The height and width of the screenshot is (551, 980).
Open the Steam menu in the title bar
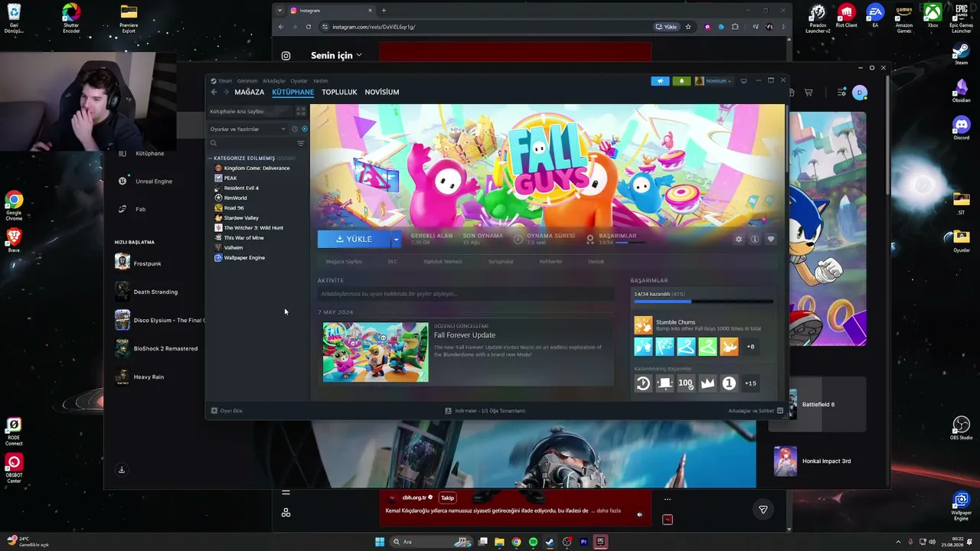click(224, 81)
